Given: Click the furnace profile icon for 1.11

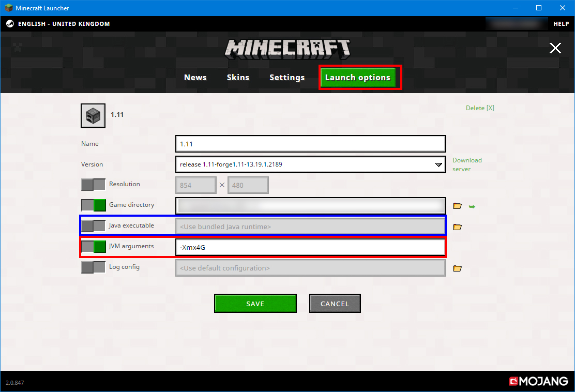Looking at the screenshot, I should point(93,116).
